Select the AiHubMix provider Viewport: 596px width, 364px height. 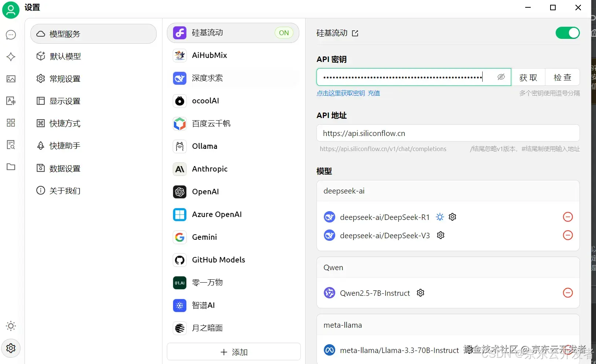(233, 55)
